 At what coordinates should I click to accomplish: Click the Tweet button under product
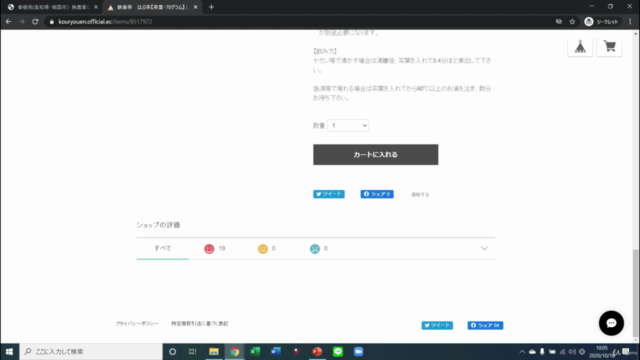329,194
